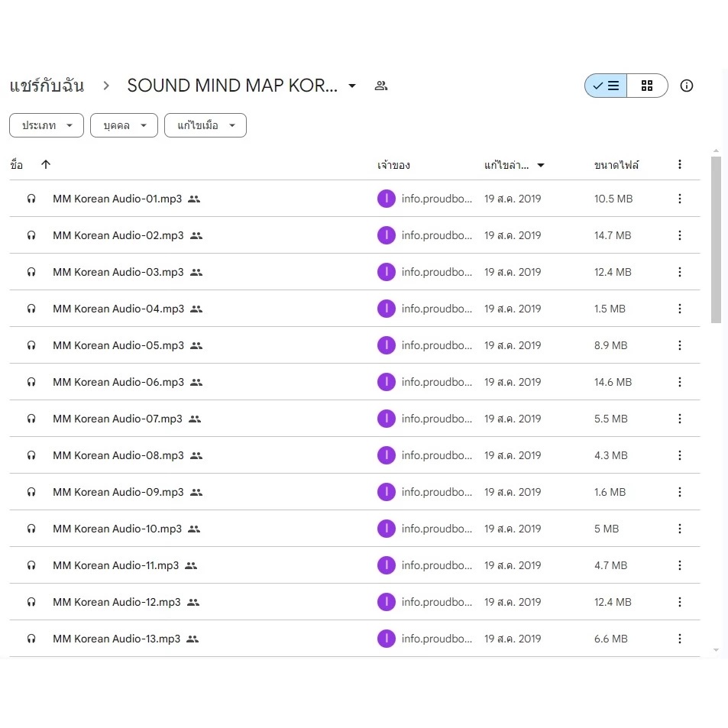This screenshot has width=728, height=728.
Task: Reverse the sort direction arrow next to ชื่อ
Action: pos(46,164)
